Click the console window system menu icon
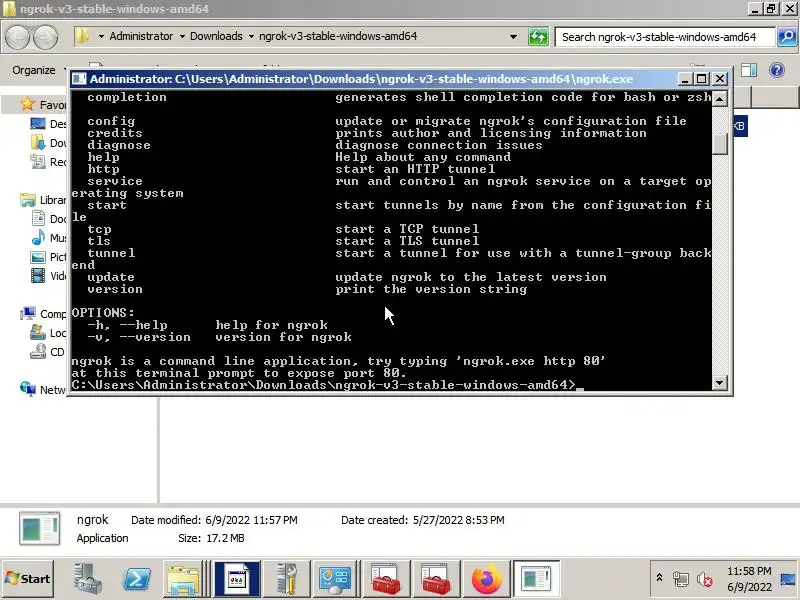 [x=79, y=79]
